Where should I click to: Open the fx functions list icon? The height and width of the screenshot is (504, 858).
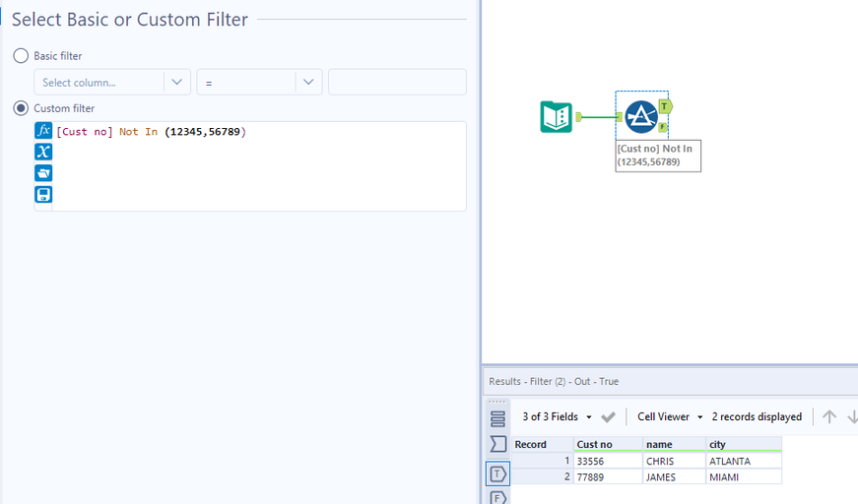click(x=43, y=131)
